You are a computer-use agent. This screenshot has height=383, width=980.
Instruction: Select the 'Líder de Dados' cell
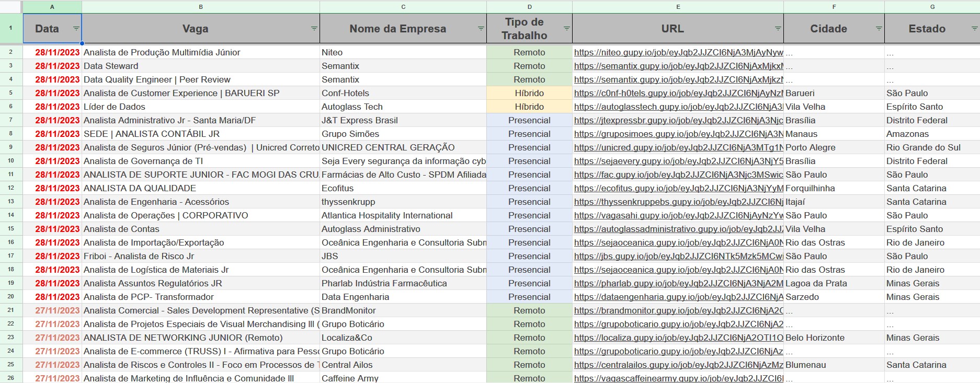[x=201, y=107]
